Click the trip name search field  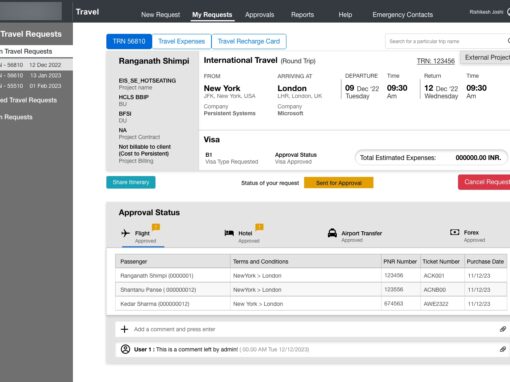pos(447,41)
